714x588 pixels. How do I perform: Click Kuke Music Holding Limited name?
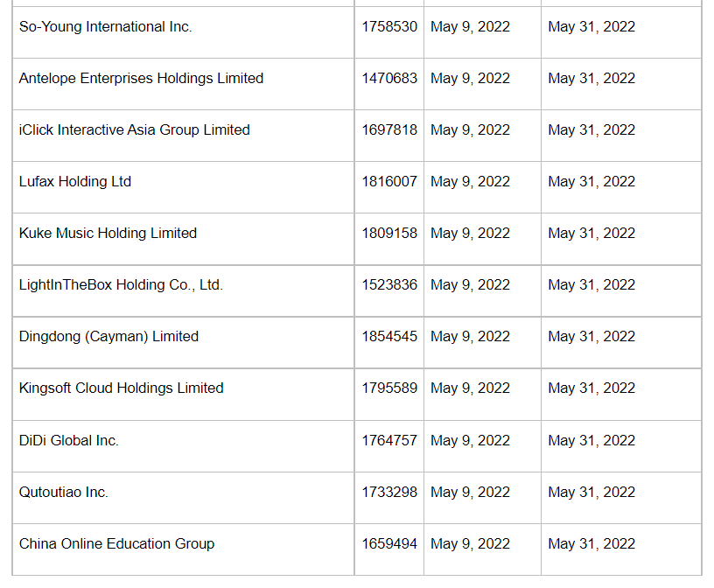(108, 234)
